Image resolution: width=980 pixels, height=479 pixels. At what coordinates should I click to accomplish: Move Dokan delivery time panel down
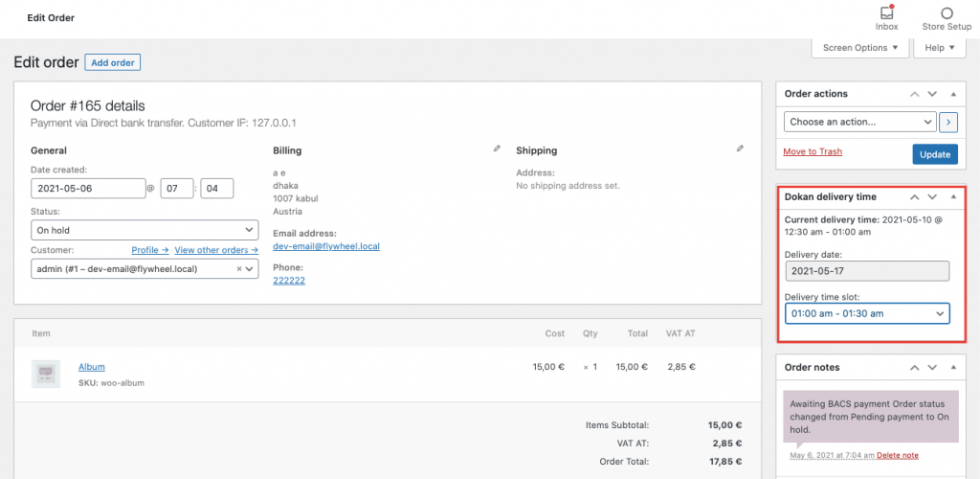click(x=933, y=196)
